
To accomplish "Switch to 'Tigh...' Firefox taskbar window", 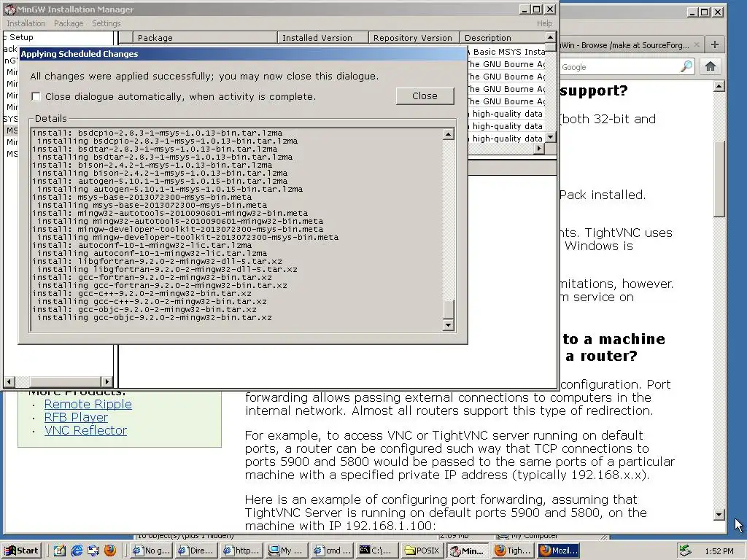I will 513,551.
